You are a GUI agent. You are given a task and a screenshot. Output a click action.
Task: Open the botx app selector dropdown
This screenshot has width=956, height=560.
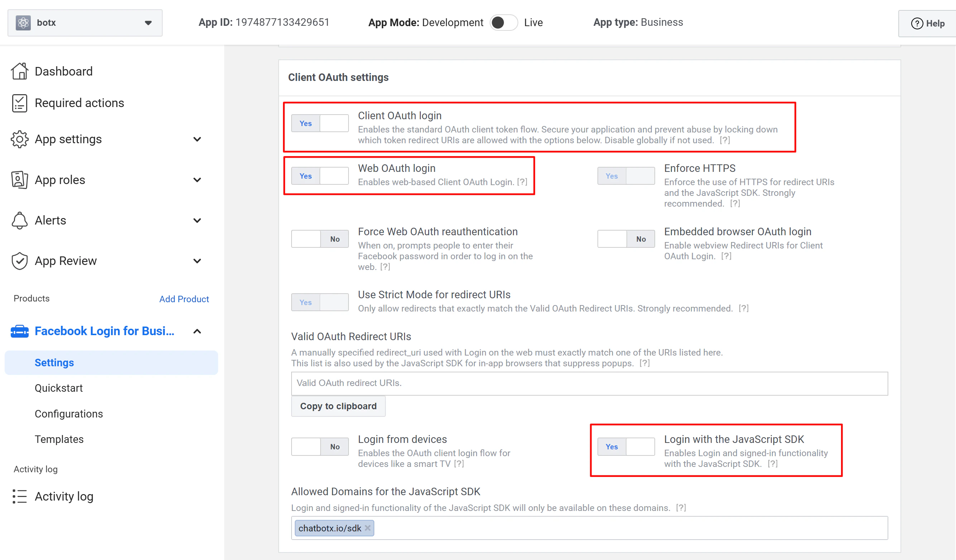85,23
